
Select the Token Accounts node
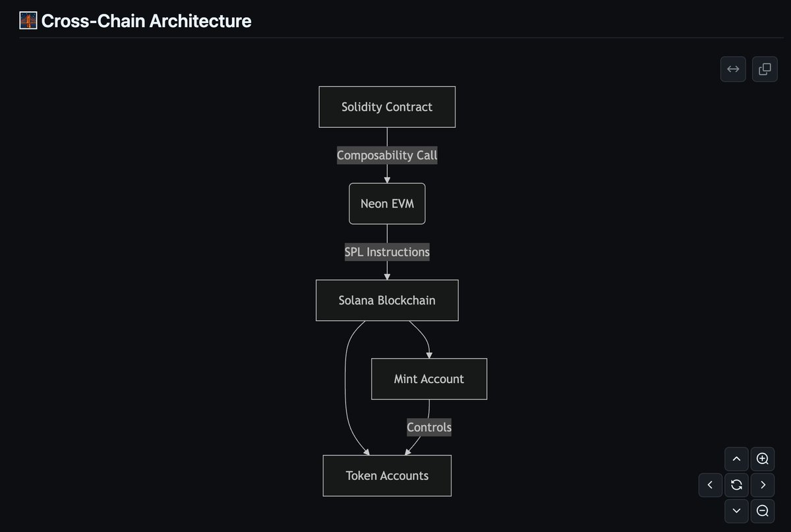pos(387,476)
